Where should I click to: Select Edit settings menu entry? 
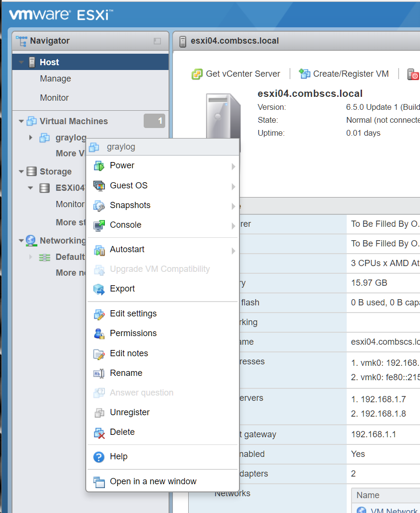point(163,314)
